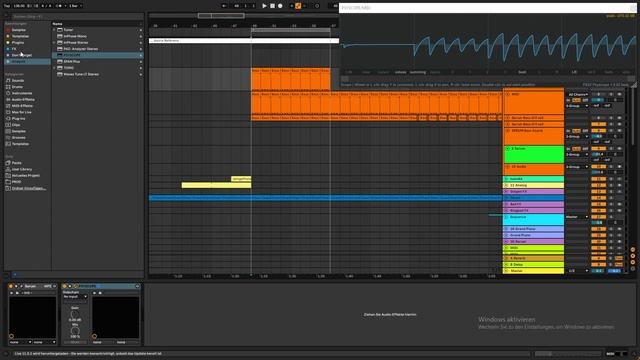640x360 pixels.
Task: Arm the Record button in transport
Action: (280, 6)
